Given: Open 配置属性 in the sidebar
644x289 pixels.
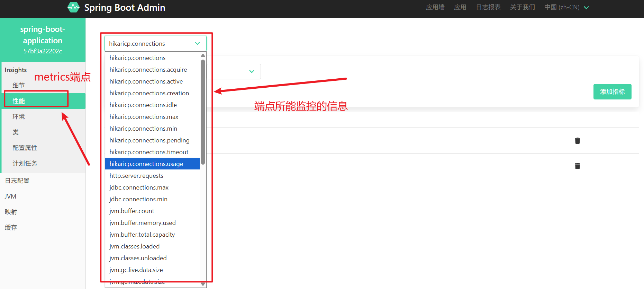Looking at the screenshot, I should coord(44,148).
